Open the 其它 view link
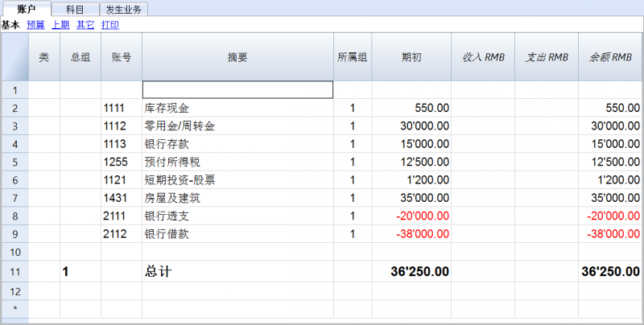644x325 pixels. click(x=85, y=25)
